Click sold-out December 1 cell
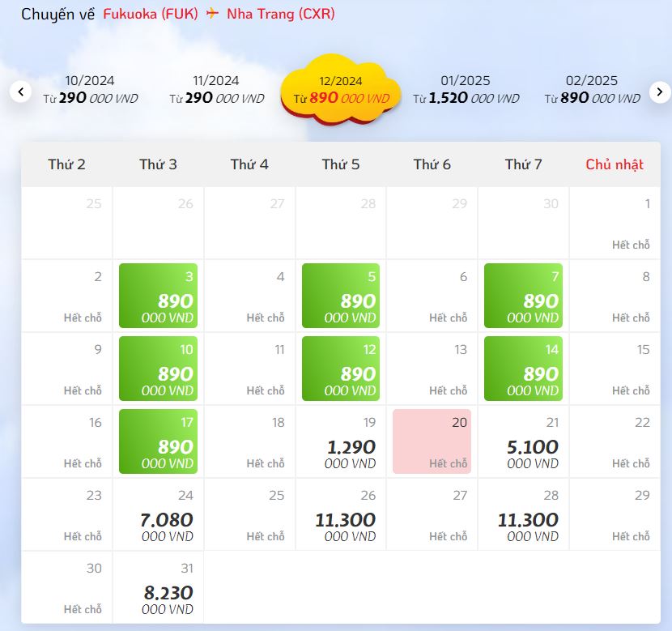The width and height of the screenshot is (672, 631). coord(615,223)
